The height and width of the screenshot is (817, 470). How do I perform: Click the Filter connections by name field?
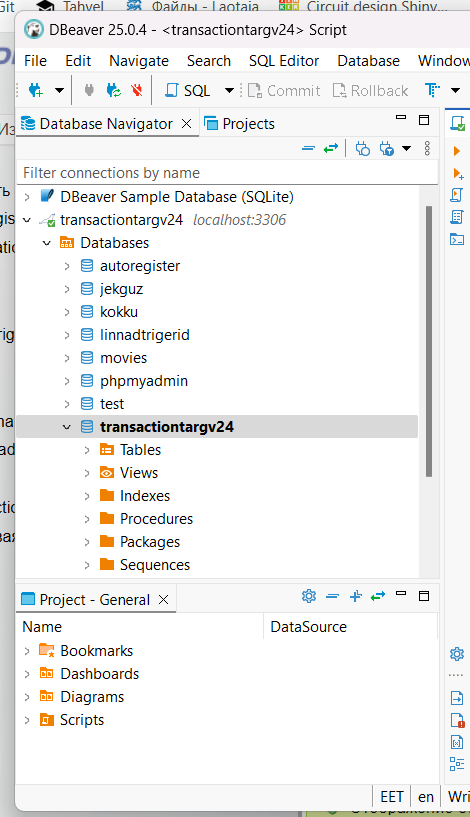tap(227, 172)
